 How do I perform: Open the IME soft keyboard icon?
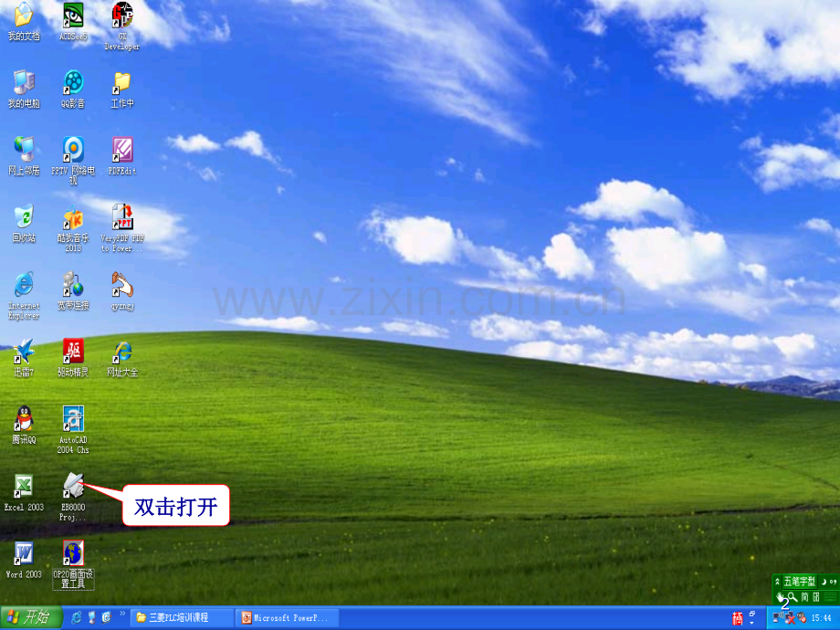[832, 597]
